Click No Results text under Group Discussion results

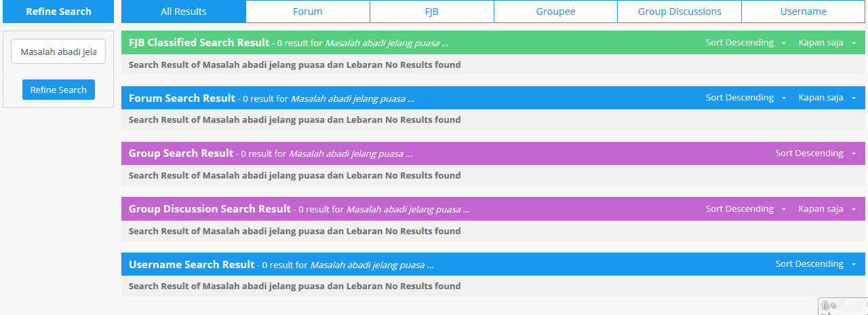pyautogui.click(x=295, y=231)
